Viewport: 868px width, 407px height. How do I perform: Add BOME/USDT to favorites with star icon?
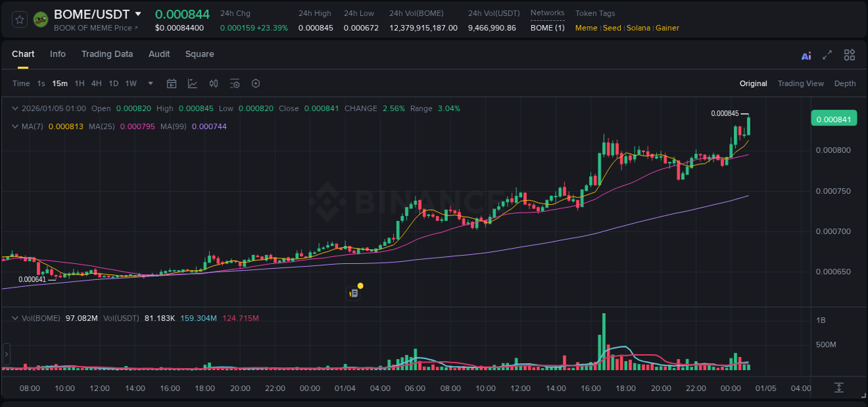pyautogui.click(x=19, y=19)
